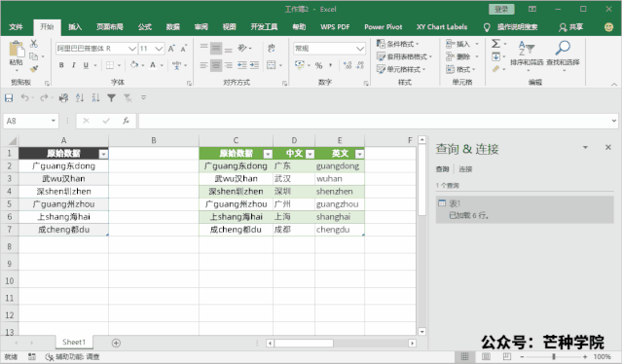Viewport: 622px width, 364px height.
Task: Switch to 连接 tab in query pane
Action: tap(465, 169)
